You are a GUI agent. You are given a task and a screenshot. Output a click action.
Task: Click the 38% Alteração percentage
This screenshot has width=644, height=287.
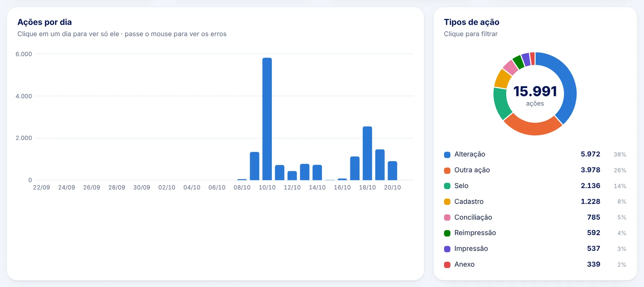[620, 155]
